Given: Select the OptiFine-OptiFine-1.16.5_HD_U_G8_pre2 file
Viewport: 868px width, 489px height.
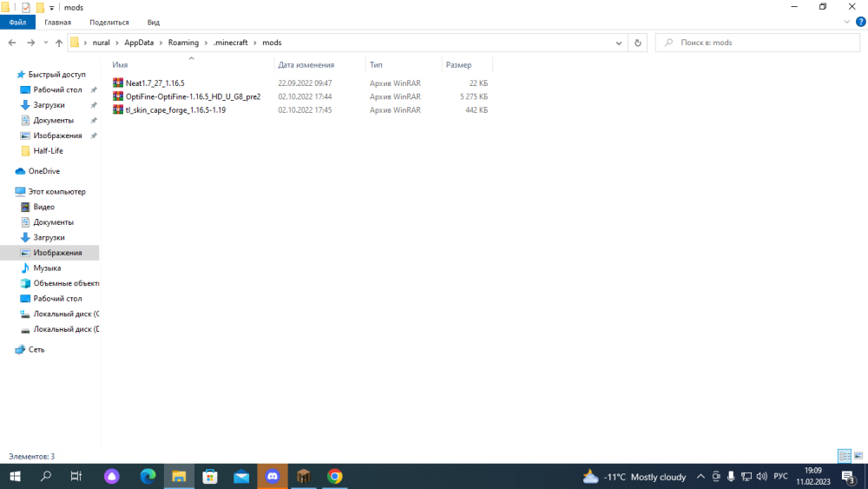Looking at the screenshot, I should tap(193, 96).
